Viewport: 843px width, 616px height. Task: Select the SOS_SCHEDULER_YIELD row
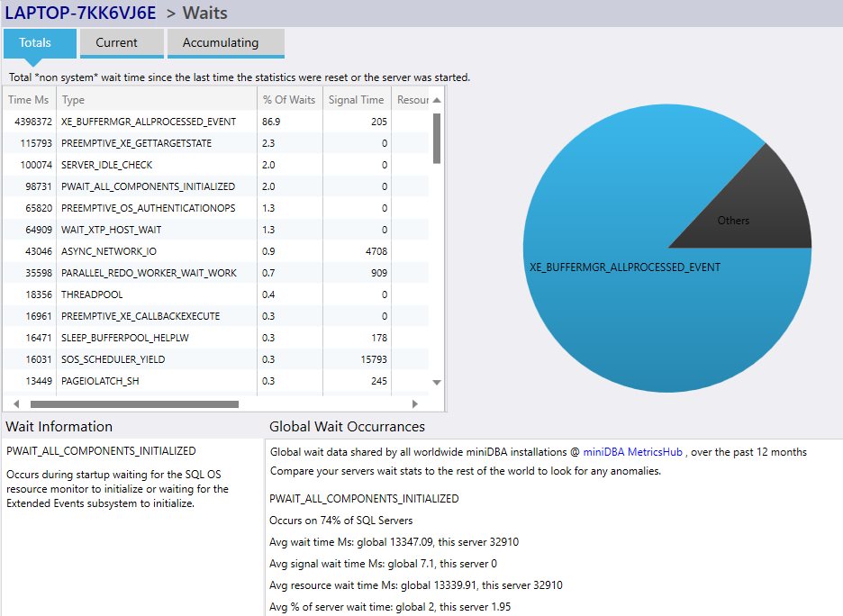click(216, 359)
